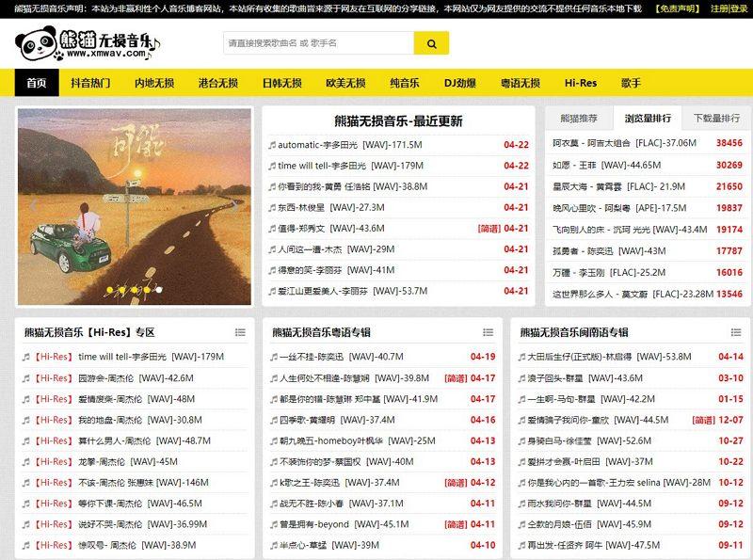The image size is (753, 560).
Task: Open 孤勇者 - 陈奕迅 ranking entry
Action: tap(609, 250)
